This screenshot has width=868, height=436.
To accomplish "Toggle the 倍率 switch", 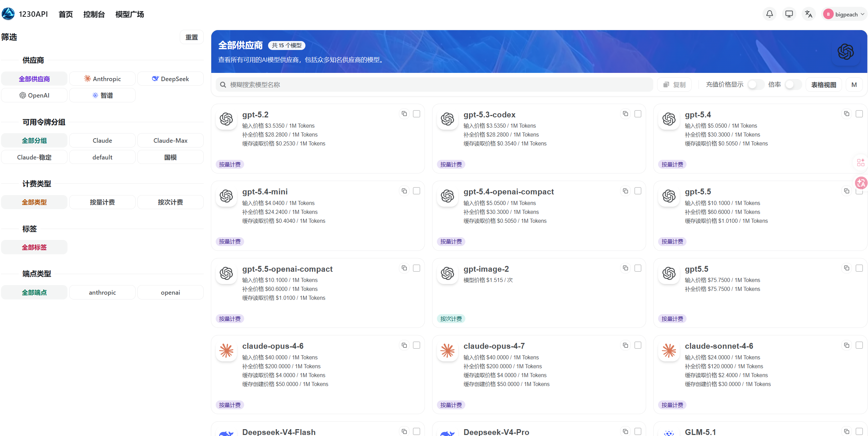I will tap(793, 85).
